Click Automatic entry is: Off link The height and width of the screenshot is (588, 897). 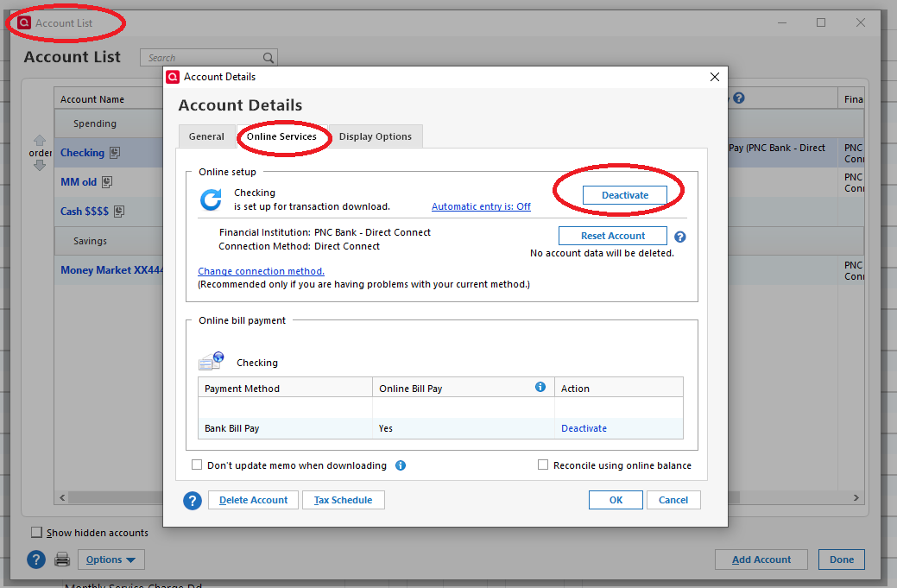(x=481, y=206)
